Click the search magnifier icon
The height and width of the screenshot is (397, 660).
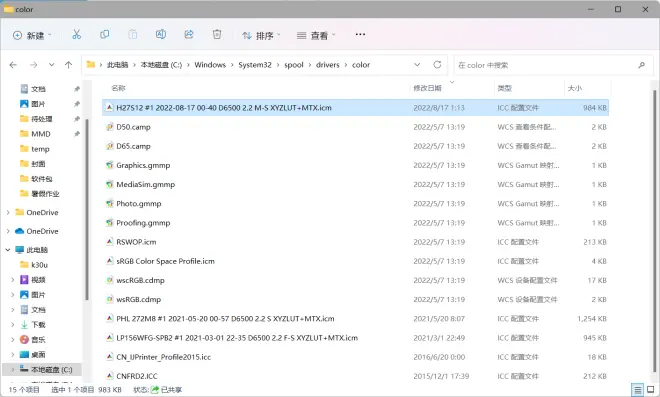pos(641,65)
